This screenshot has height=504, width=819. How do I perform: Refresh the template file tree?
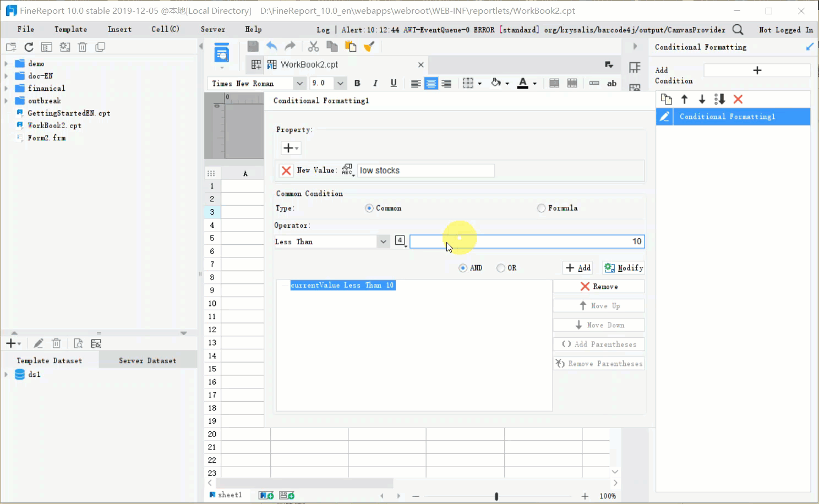point(29,47)
